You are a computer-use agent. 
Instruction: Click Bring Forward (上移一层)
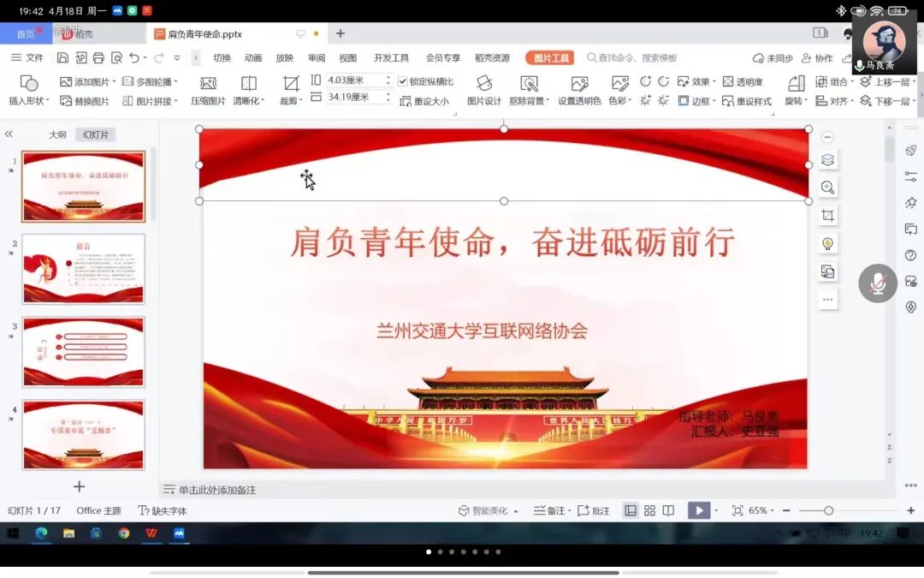pyautogui.click(x=887, y=81)
